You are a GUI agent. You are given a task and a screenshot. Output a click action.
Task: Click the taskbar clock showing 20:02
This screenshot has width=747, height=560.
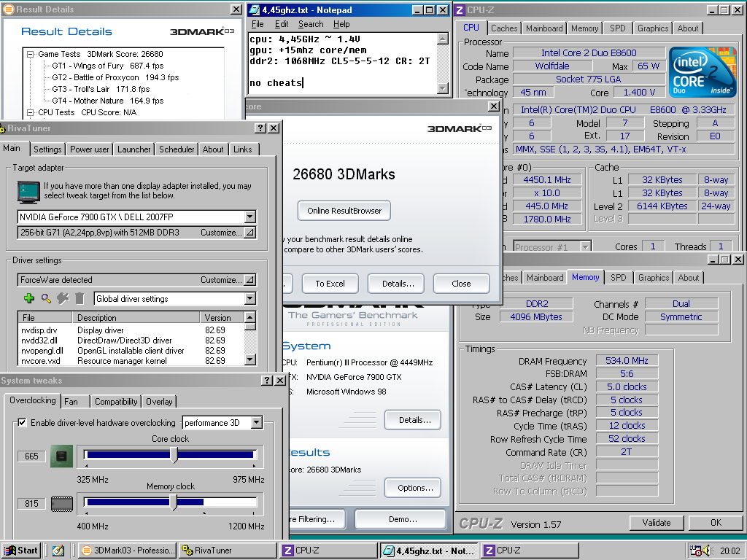click(729, 551)
